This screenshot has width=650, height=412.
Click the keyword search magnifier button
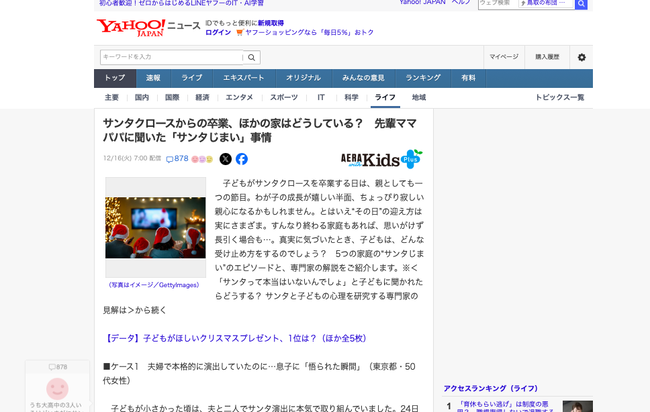(x=252, y=57)
